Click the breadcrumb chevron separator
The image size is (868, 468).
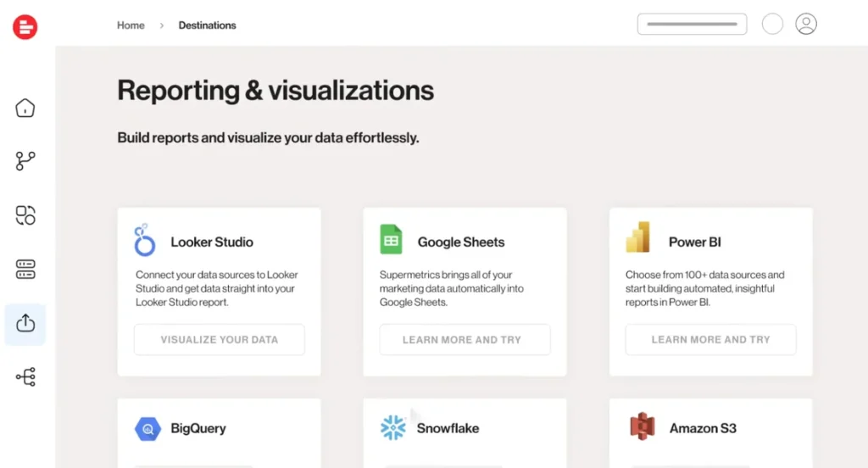point(162,25)
